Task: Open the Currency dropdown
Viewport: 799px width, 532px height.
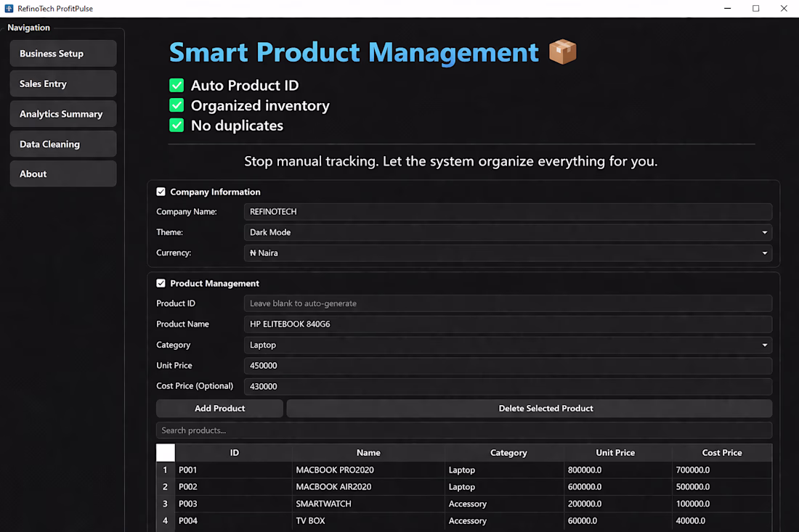Action: click(x=508, y=253)
